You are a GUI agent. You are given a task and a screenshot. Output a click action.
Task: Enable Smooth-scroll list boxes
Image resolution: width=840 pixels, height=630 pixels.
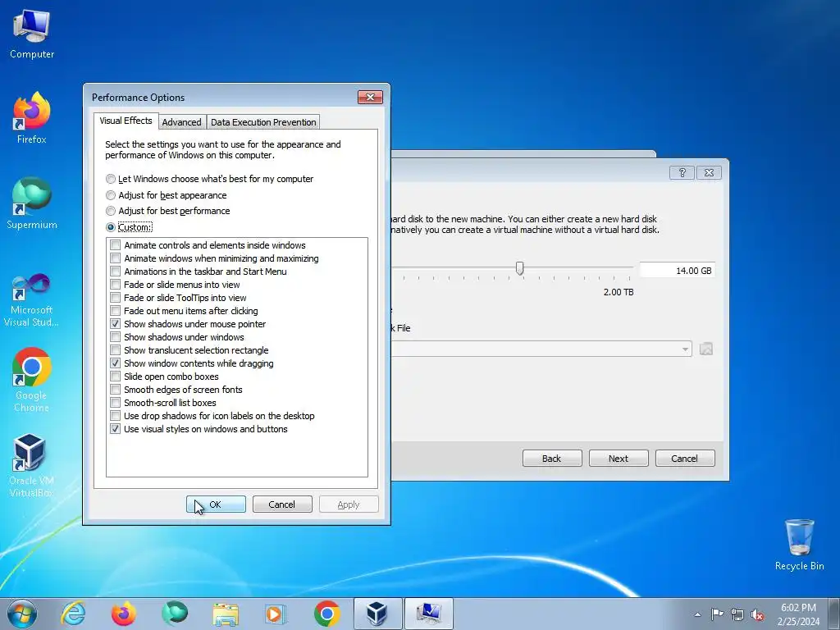115,403
